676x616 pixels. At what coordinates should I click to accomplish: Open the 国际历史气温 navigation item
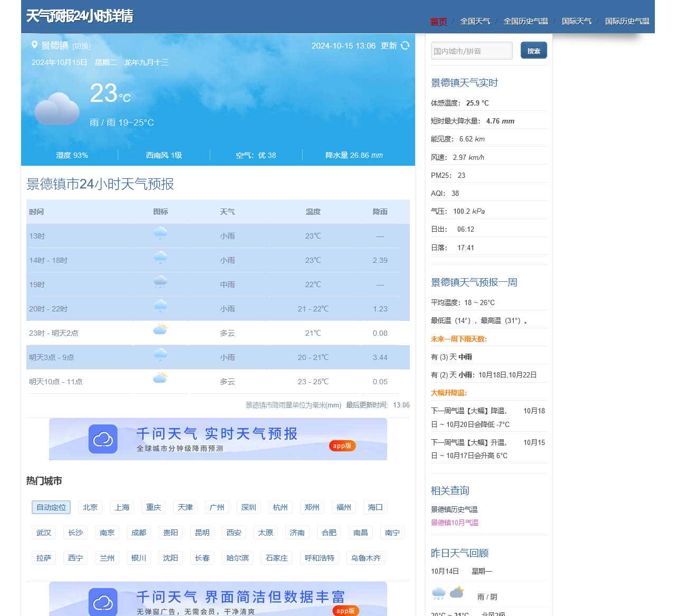pos(628,21)
